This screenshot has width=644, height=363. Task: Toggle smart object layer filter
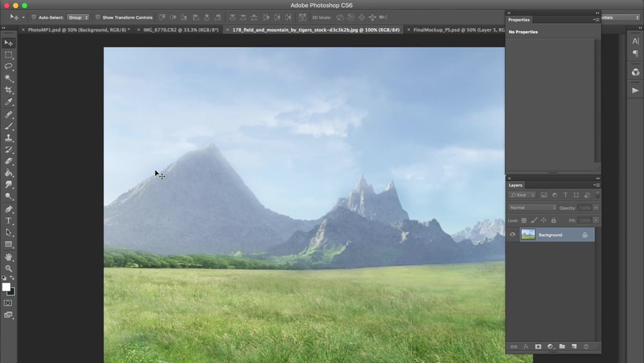[587, 195]
